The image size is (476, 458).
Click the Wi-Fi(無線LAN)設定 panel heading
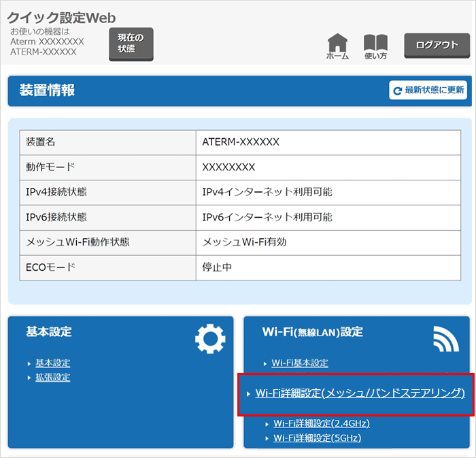point(312,332)
